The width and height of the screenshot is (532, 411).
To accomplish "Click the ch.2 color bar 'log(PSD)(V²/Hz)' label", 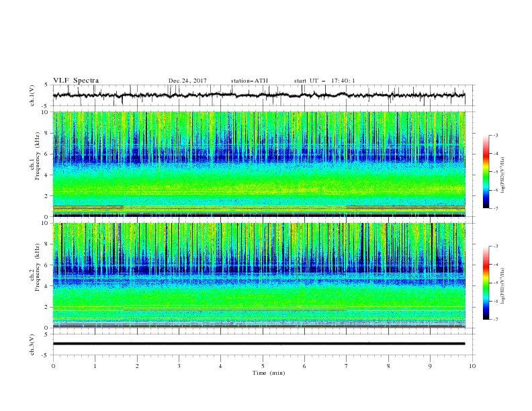I will (503, 286).
